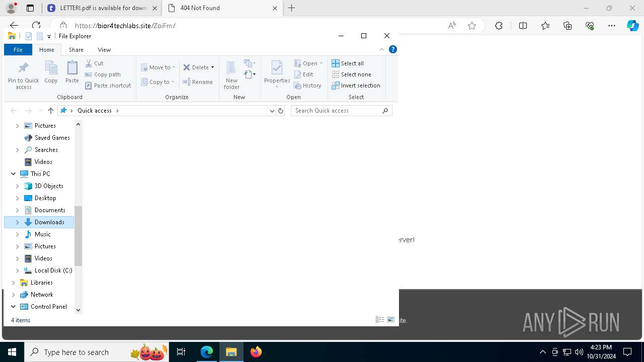644x362 pixels.
Task: Expand the 3D Objects node
Action: tap(18, 186)
